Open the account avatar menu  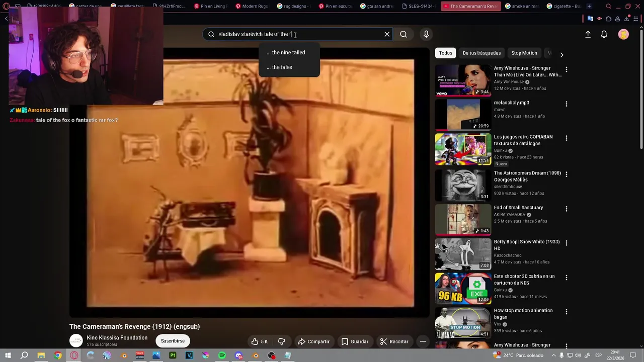click(623, 34)
